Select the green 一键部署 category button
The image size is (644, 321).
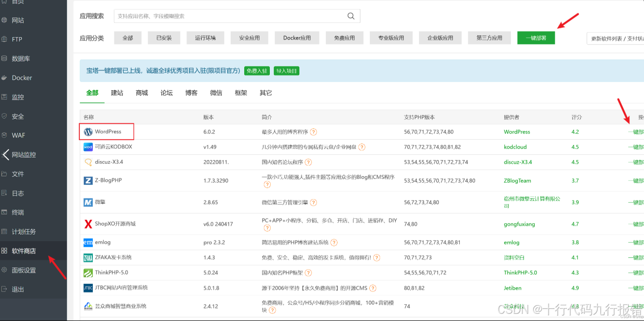pos(536,38)
